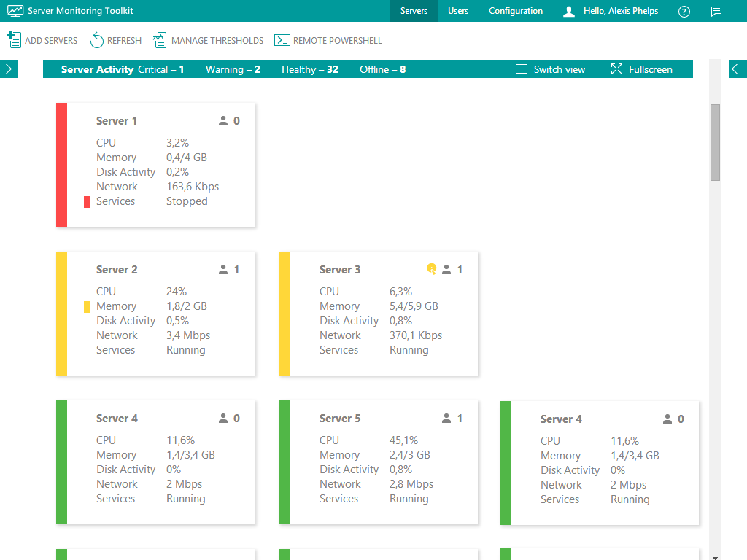Filter by Warning – 2 servers

tap(233, 69)
